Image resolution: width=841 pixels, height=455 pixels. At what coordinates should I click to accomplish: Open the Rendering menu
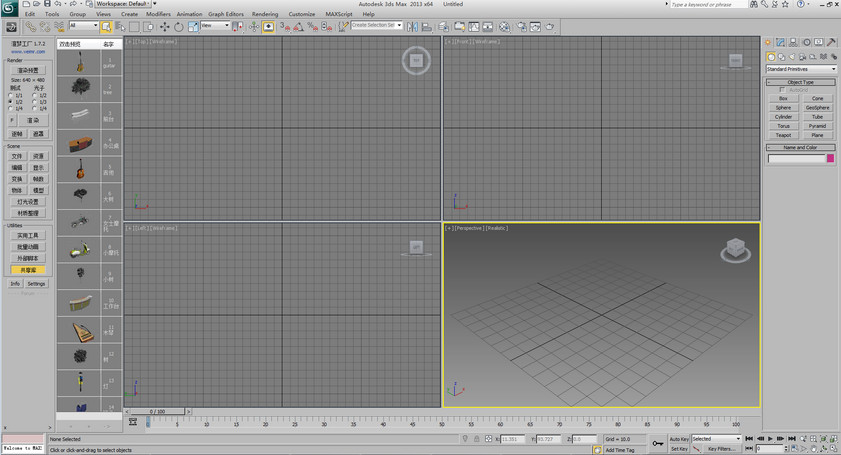click(x=265, y=14)
